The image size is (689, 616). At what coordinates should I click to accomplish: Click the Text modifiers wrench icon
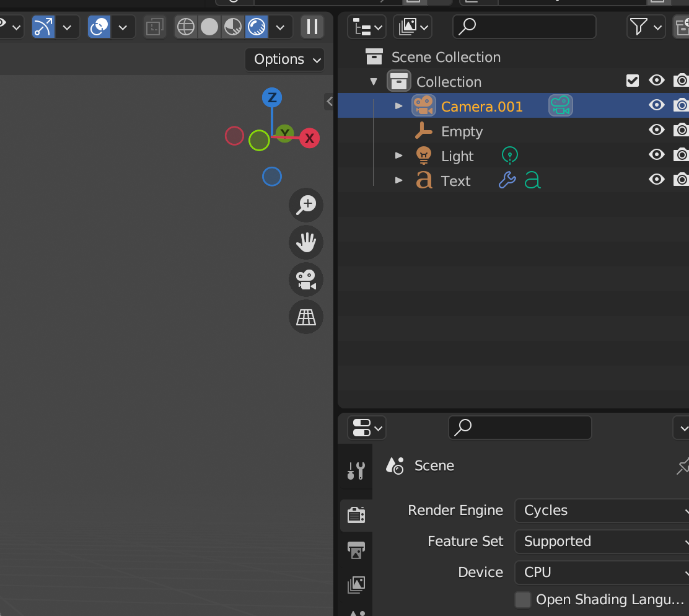(x=507, y=180)
